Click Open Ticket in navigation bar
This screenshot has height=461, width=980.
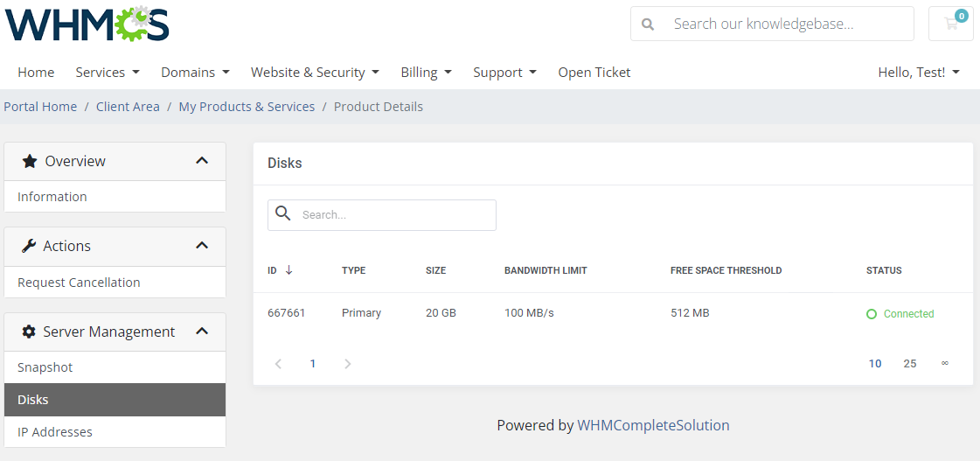594,73
